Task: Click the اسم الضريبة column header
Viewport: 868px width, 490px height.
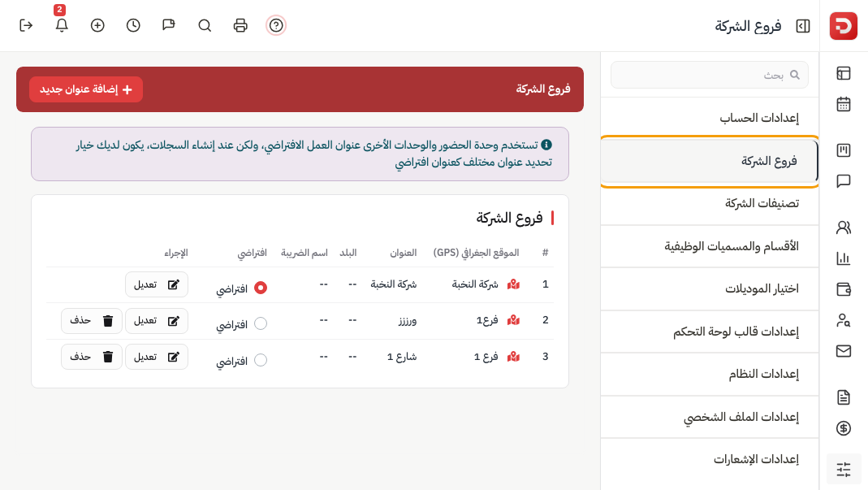Action: [304, 253]
